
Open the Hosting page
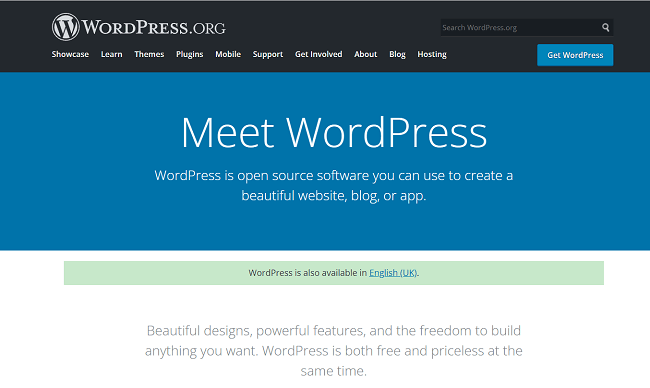(x=432, y=54)
